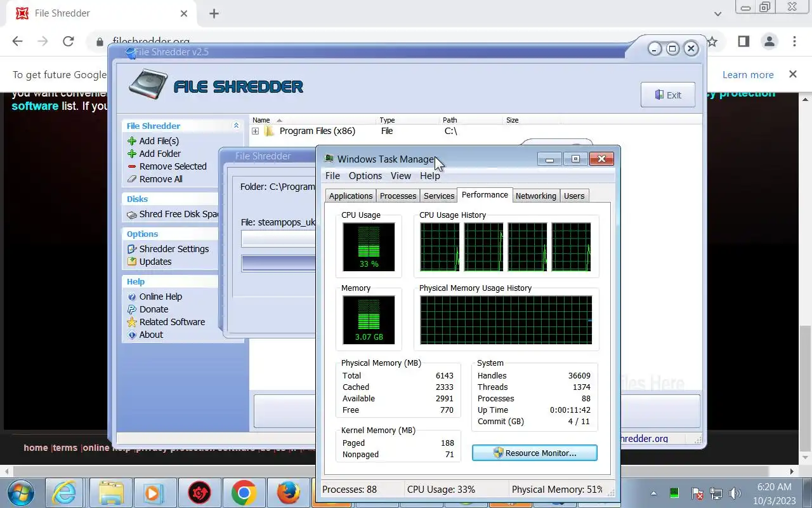Image resolution: width=812 pixels, height=508 pixels.
Task: Click the terms footer link
Action: 65,448
